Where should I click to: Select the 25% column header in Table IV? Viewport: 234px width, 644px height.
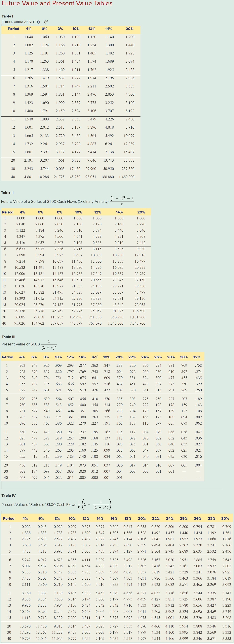(x=184, y=519)
